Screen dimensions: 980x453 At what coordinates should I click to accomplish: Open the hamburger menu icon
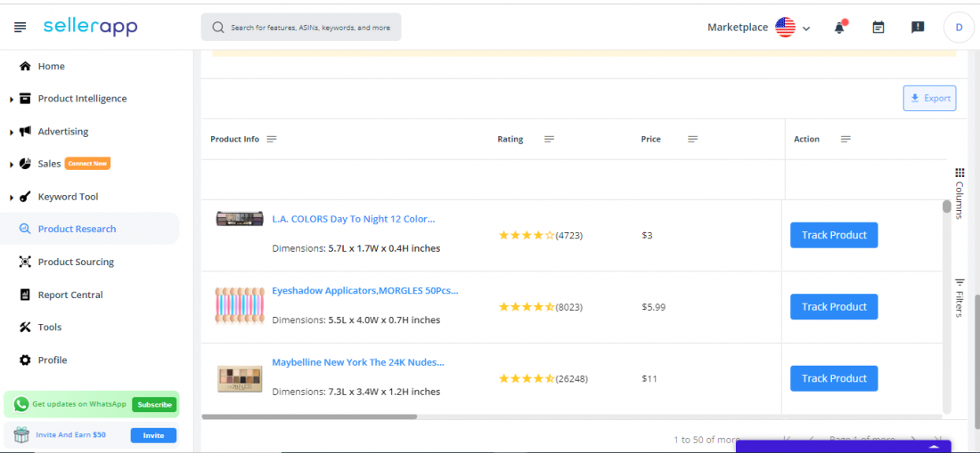pos(20,27)
